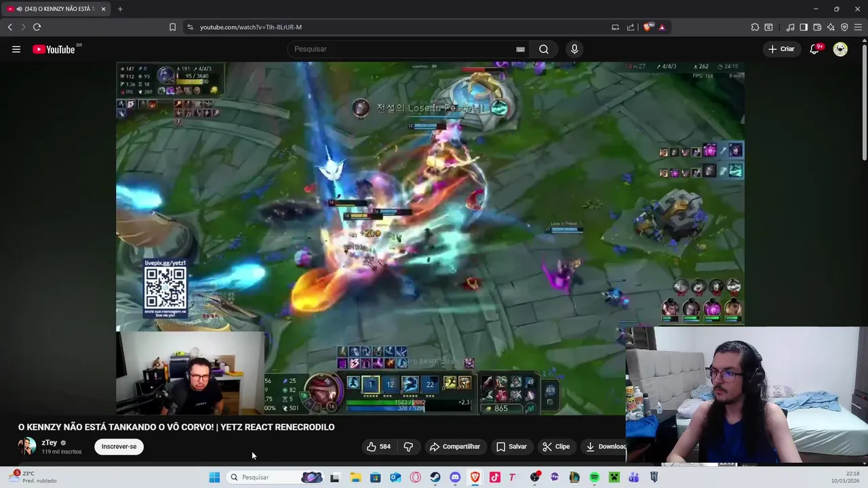This screenshot has width=868, height=488.
Task: Click the Compartilhar share button
Action: 455,447
